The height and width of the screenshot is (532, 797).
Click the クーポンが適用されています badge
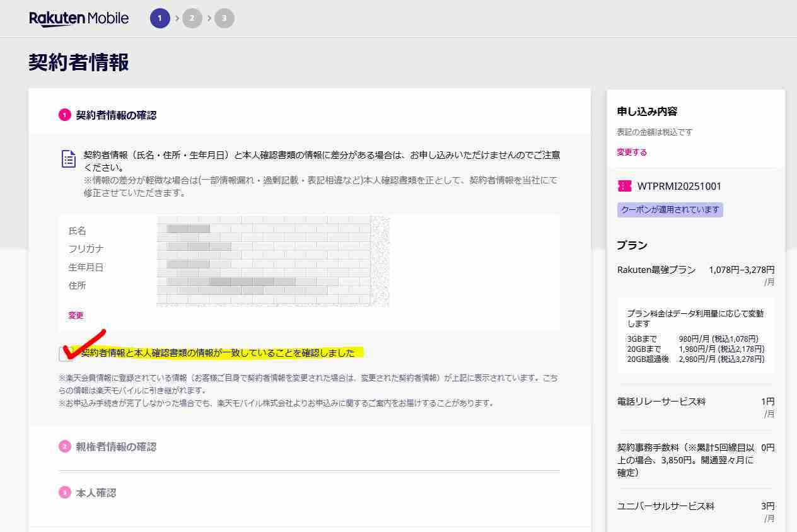pyautogui.click(x=670, y=210)
